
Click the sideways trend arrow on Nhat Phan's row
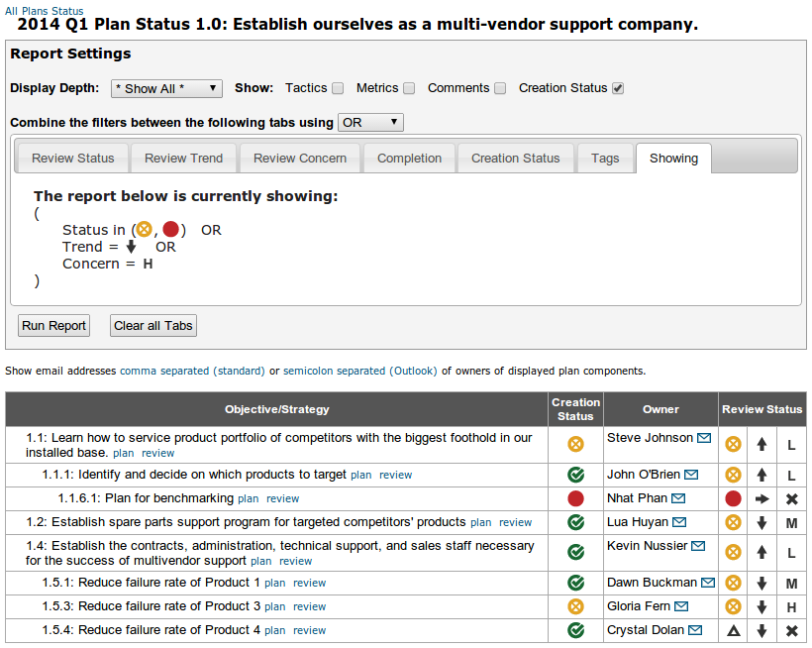[762, 498]
